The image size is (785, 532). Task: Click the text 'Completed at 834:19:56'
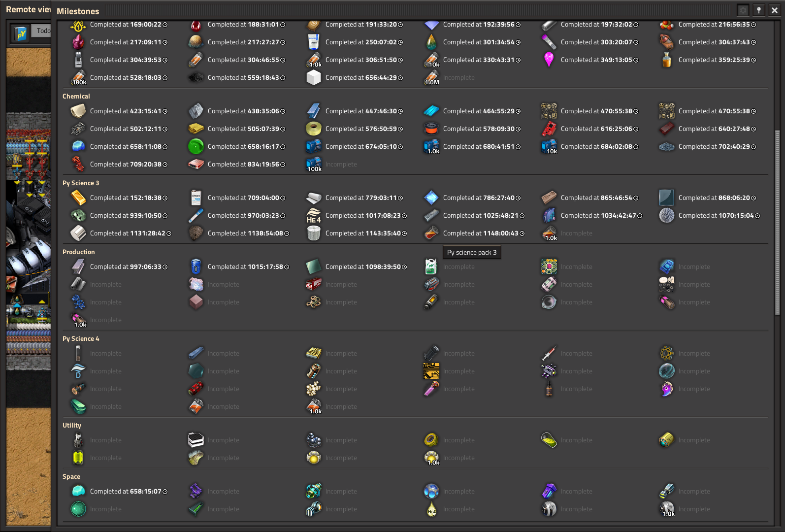click(x=243, y=165)
